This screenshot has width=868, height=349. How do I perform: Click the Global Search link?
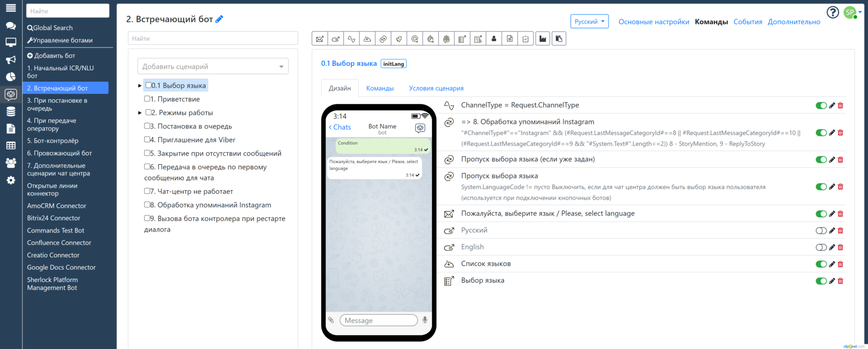coord(50,28)
